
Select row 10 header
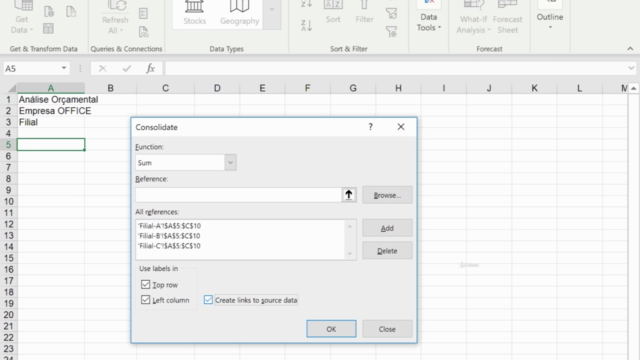[x=8, y=202]
